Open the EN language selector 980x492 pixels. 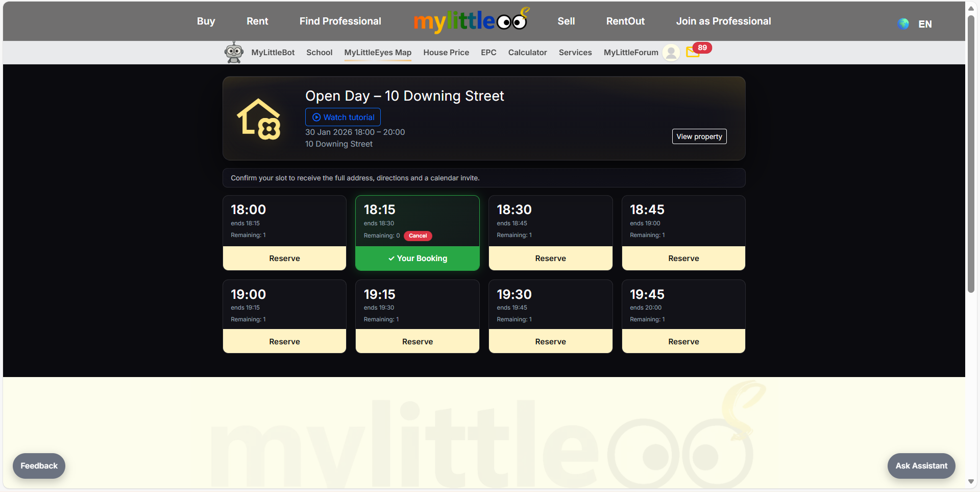(x=924, y=24)
